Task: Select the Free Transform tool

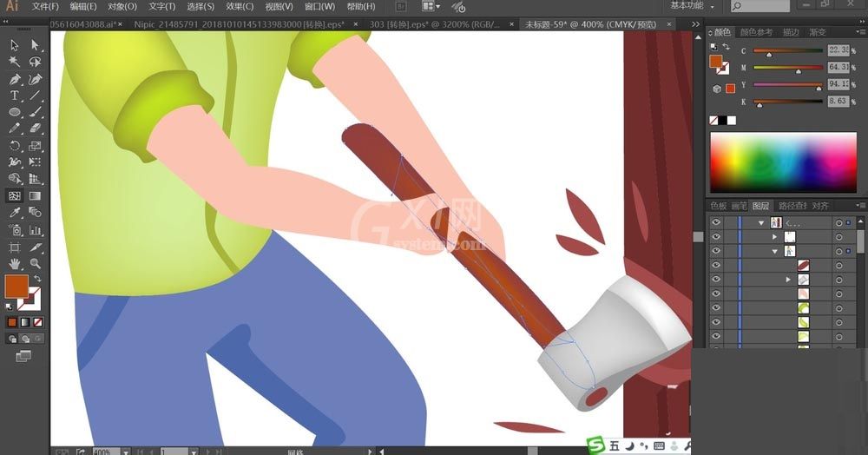Action: click(35, 162)
